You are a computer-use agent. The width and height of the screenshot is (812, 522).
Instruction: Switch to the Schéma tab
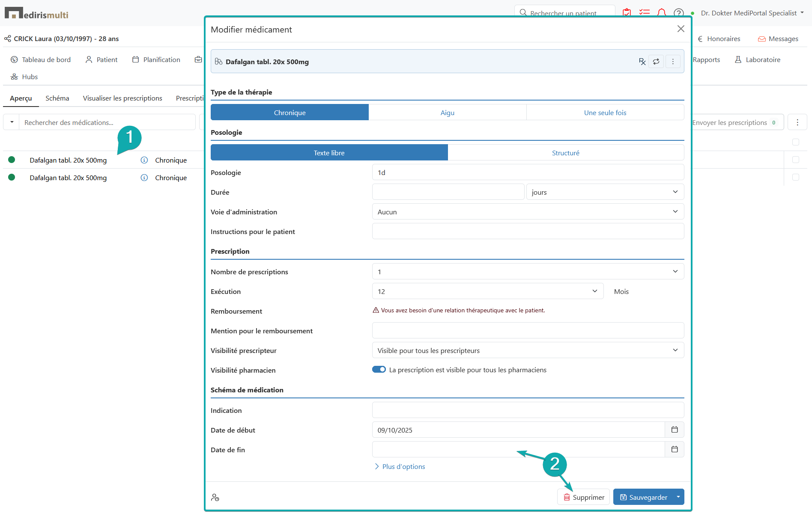click(x=57, y=98)
